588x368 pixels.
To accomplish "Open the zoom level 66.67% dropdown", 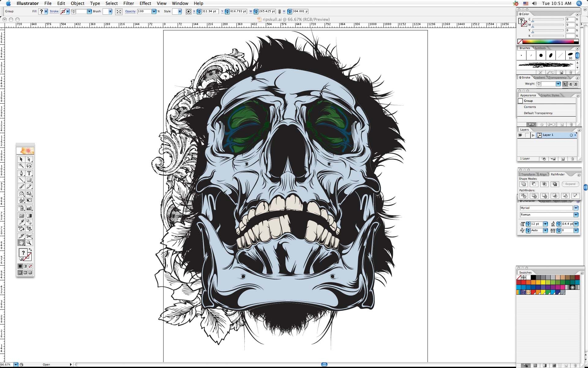I will coord(16,365).
